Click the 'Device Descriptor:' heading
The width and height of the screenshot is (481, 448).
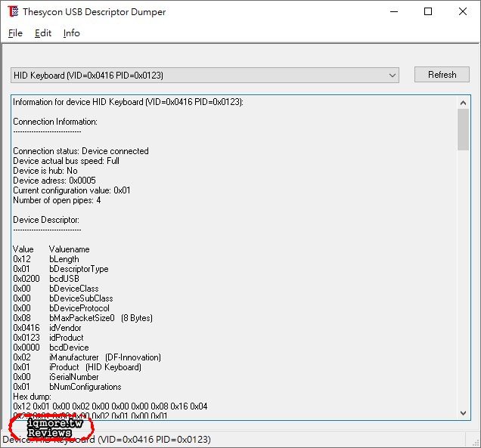46,220
